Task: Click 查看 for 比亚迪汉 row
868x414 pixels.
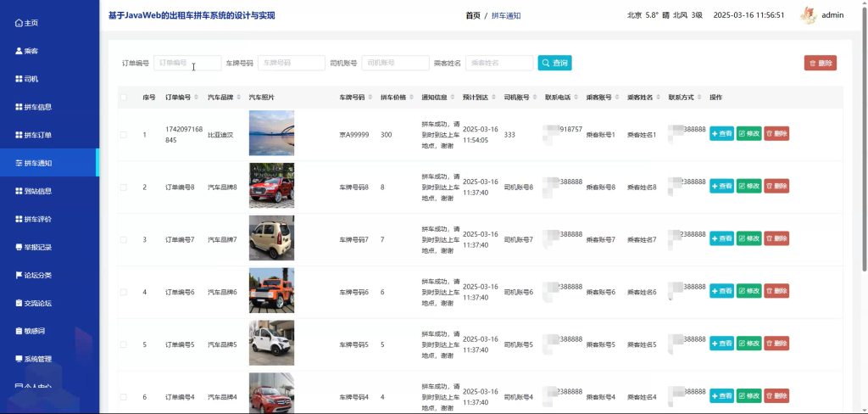Action: point(722,133)
